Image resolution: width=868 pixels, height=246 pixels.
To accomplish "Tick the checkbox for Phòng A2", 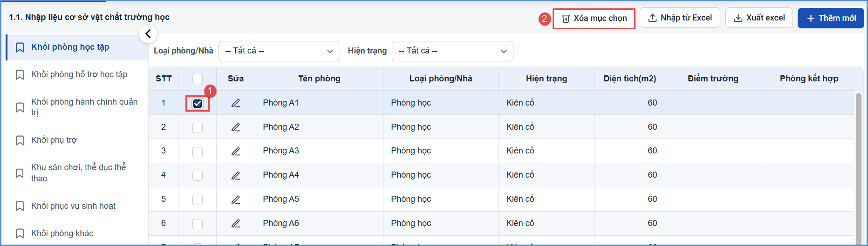I will pyautogui.click(x=198, y=127).
